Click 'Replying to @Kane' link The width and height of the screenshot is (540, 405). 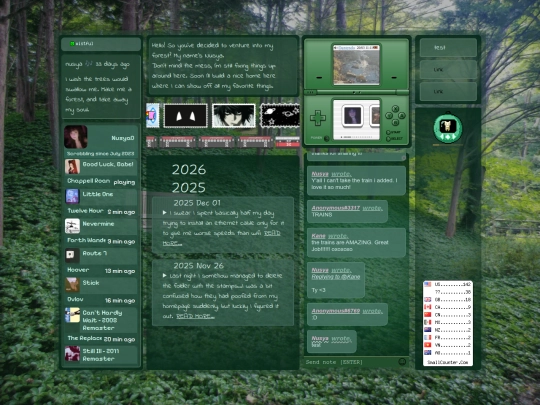[x=336, y=277]
